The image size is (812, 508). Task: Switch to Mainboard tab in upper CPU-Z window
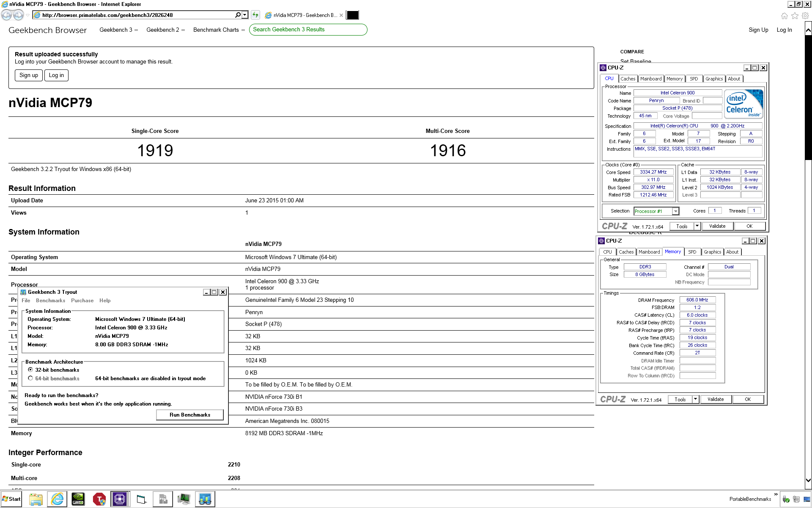coord(651,79)
